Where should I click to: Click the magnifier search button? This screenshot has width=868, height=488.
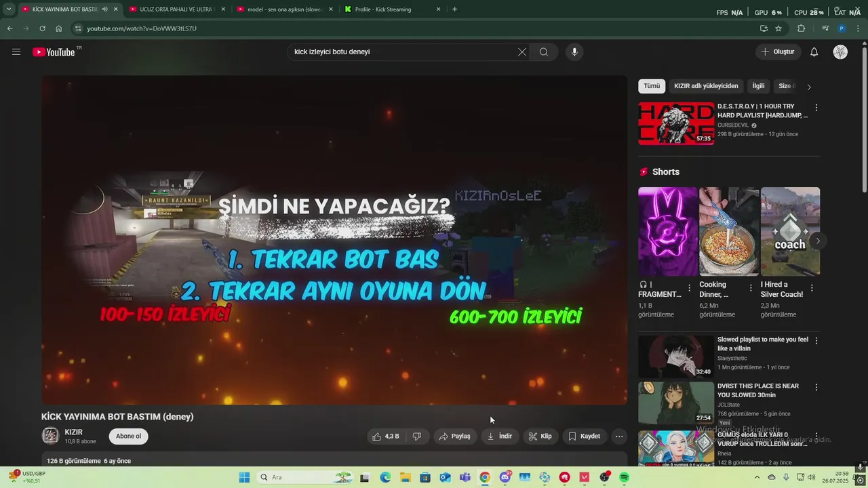click(544, 52)
